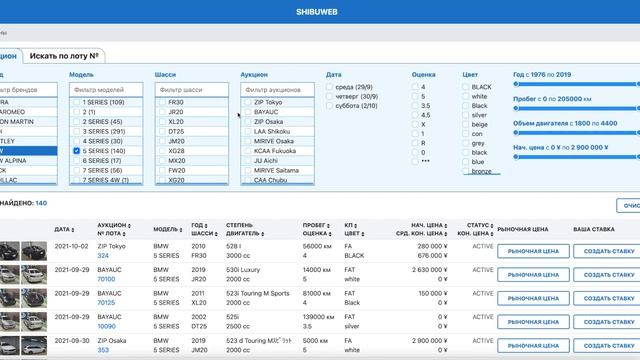Open the Искать по лоту № tab
Viewport: 640px width, 360px height.
(x=64, y=56)
